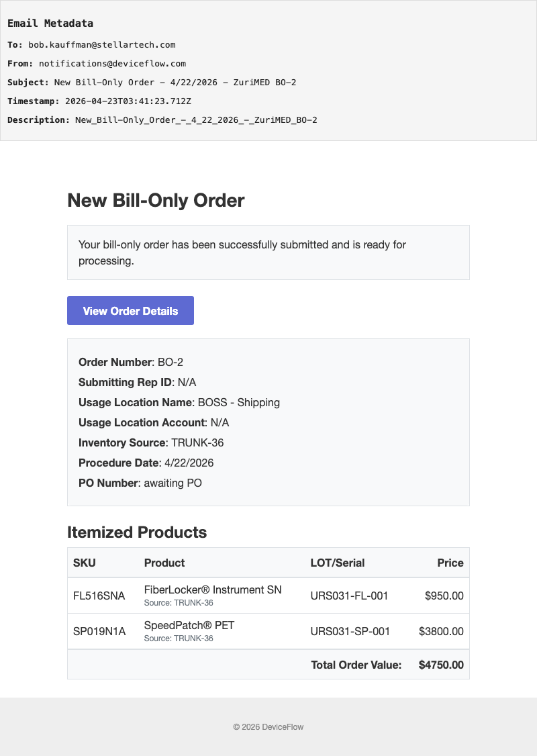Click the timestamp 2026-04-23T03:41:23.712Z
This screenshot has width=537, height=756.
(x=128, y=101)
